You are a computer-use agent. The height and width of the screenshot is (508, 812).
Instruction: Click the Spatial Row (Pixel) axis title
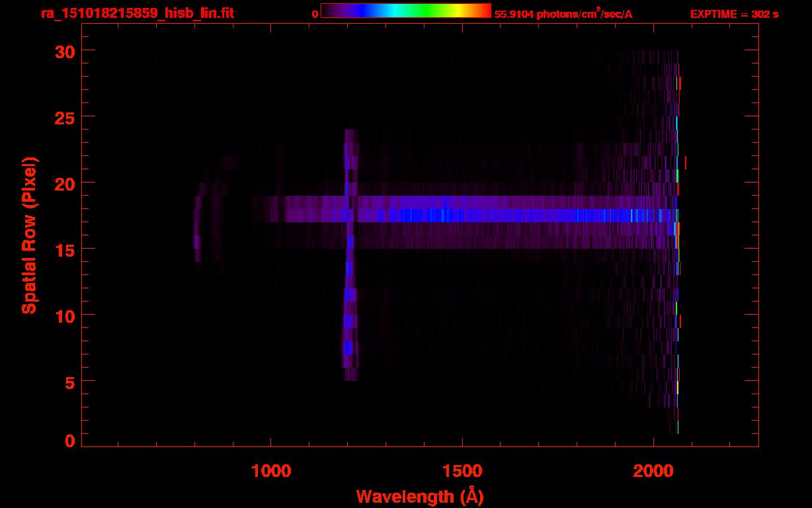tap(28, 235)
